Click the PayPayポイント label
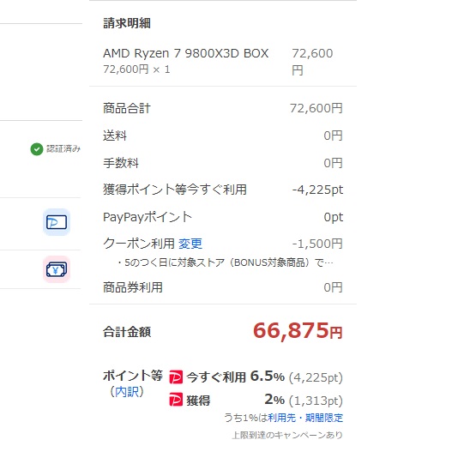 pyautogui.click(x=148, y=217)
